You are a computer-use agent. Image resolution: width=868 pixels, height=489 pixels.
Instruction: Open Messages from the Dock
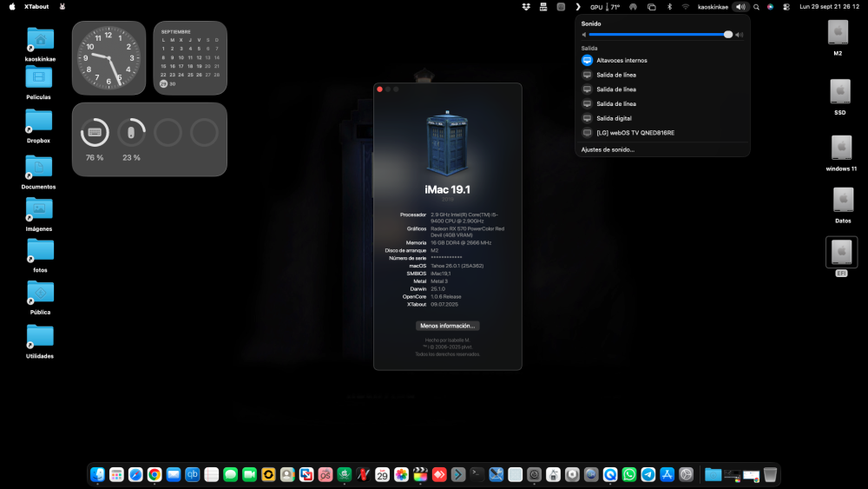click(230, 474)
